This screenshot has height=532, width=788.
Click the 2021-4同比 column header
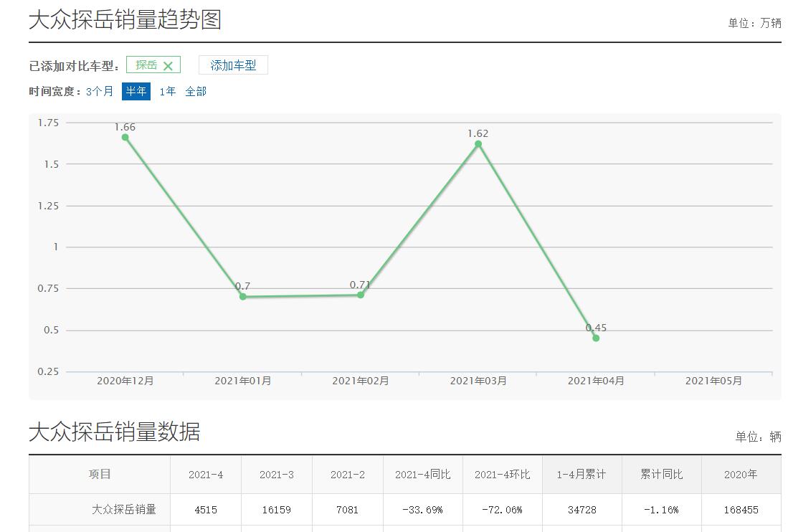pyautogui.click(x=422, y=475)
